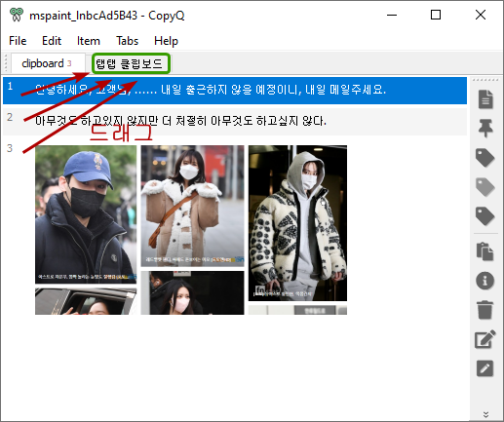This screenshot has width=504, height=422.
Task: Click the bottom pencil edit icon
Action: 485,368
